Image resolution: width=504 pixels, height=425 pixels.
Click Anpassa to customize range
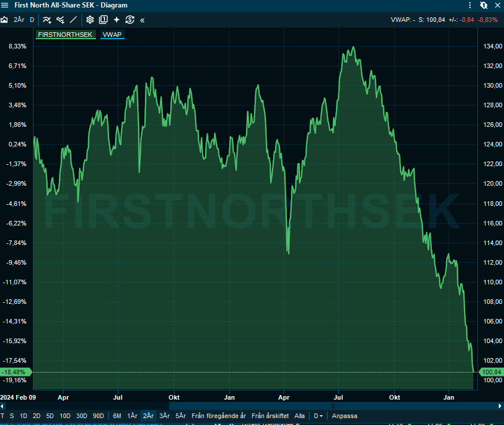[344, 416]
